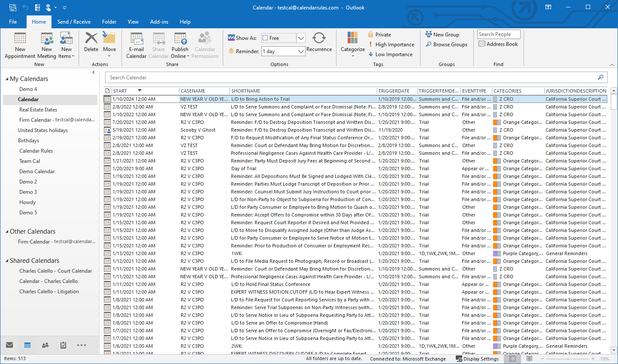Open the Help tab
The width and height of the screenshot is (618, 364).
click(185, 22)
